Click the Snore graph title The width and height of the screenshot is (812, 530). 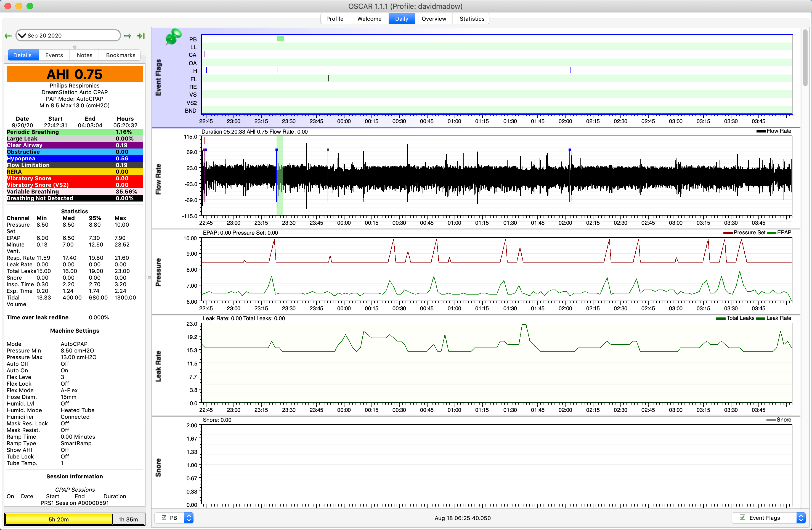158,468
